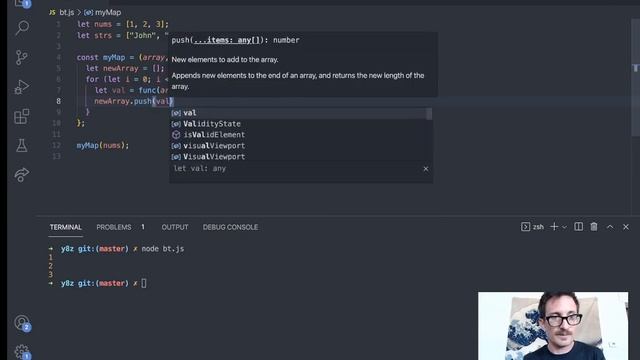Viewport: 640px width, 360px height.
Task: Select lowercase 'visualViewport' suggestion
Action: click(300, 146)
